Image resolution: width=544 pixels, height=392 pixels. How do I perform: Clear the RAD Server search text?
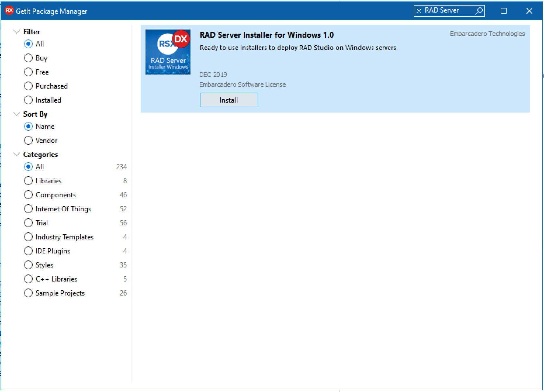(x=419, y=11)
